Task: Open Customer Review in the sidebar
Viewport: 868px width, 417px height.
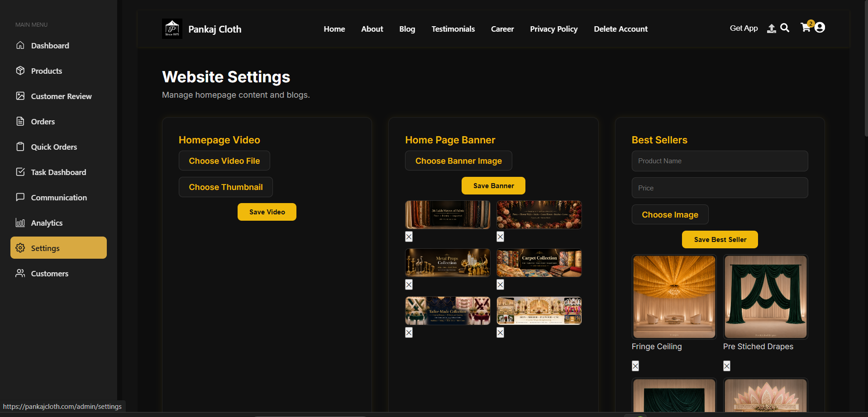Action: point(58,96)
